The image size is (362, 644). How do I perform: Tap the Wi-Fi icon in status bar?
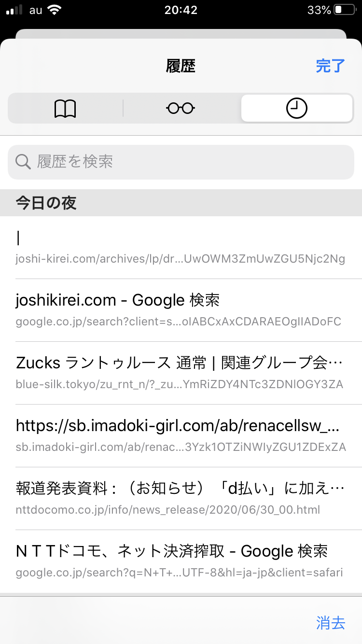[55, 10]
